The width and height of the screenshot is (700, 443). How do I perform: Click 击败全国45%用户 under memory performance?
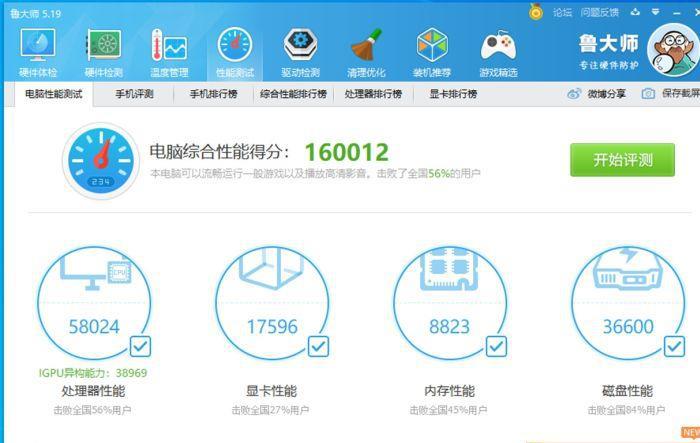point(448,410)
